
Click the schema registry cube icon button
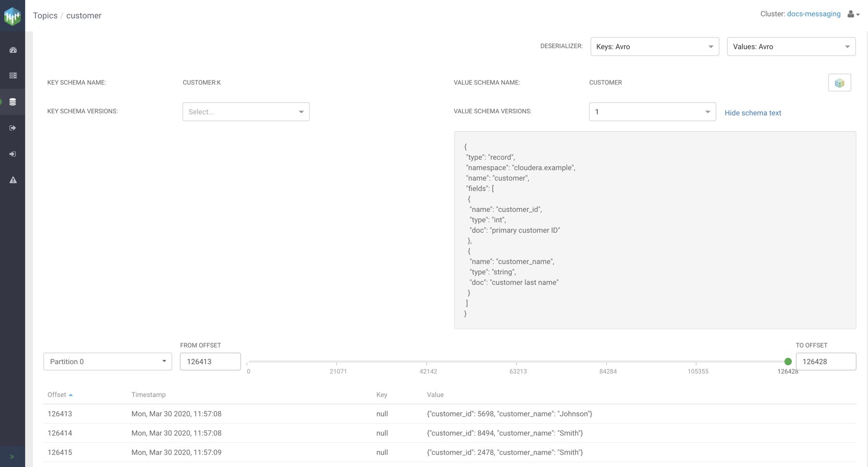[839, 83]
